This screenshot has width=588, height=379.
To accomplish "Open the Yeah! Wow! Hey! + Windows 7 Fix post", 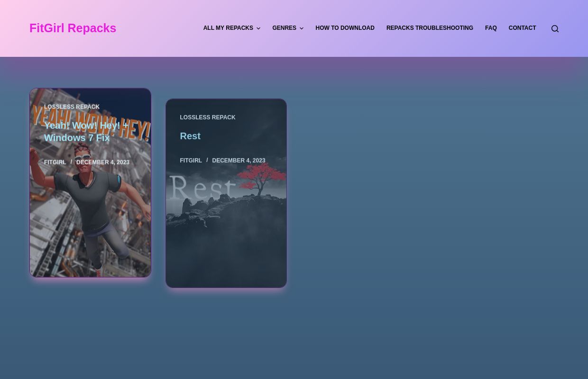I will click(87, 131).
